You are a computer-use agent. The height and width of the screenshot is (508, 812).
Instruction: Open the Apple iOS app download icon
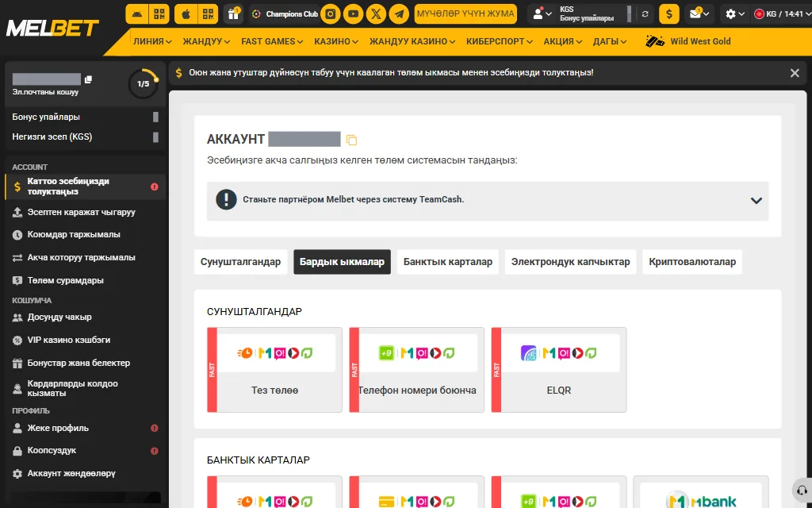pos(186,14)
